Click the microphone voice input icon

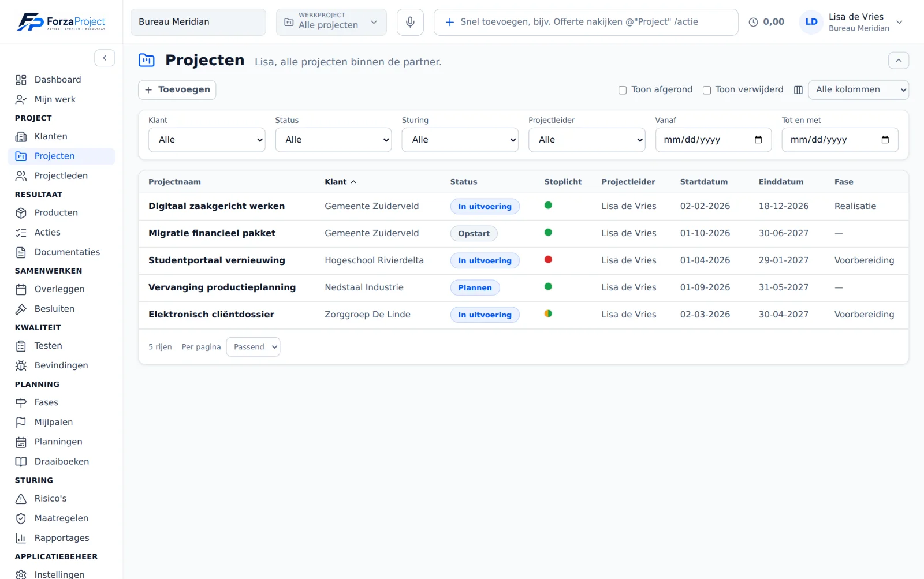tap(410, 22)
